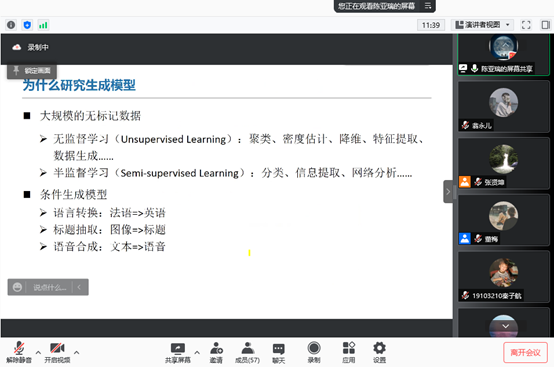Open Members (成员 57) list
This screenshot has width=554, height=367.
[x=247, y=353]
